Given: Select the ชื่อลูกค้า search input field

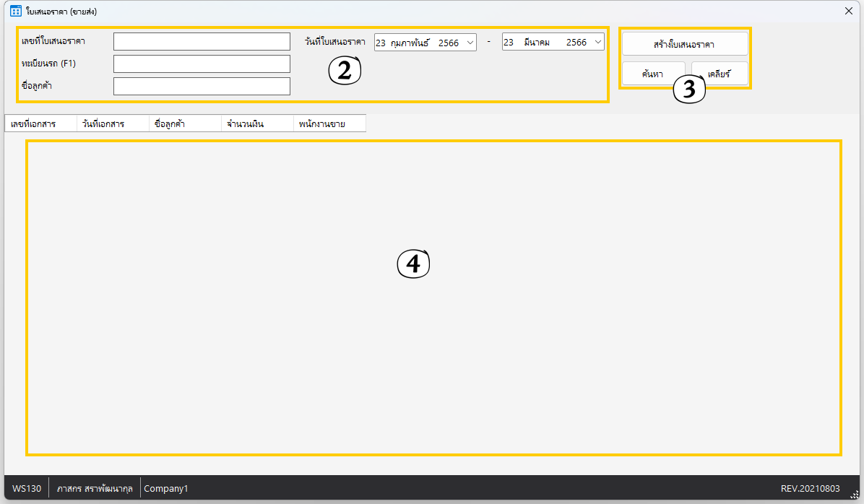Looking at the screenshot, I should pos(202,87).
